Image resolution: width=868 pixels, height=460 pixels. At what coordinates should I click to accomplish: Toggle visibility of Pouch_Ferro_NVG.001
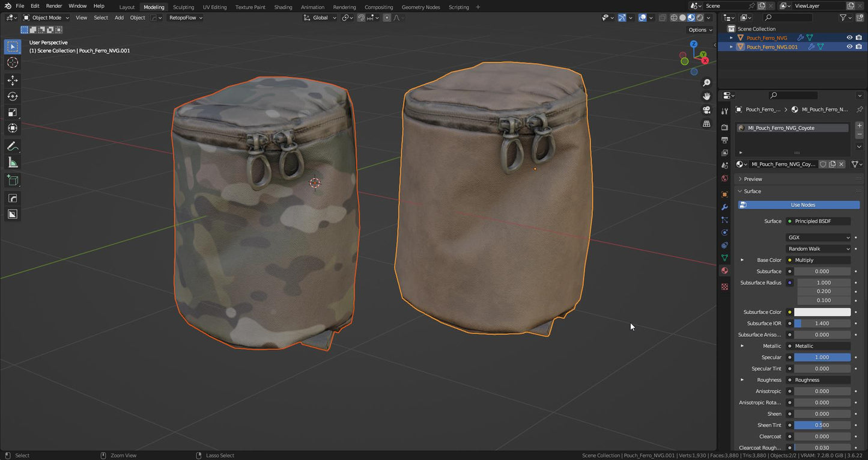(x=849, y=47)
